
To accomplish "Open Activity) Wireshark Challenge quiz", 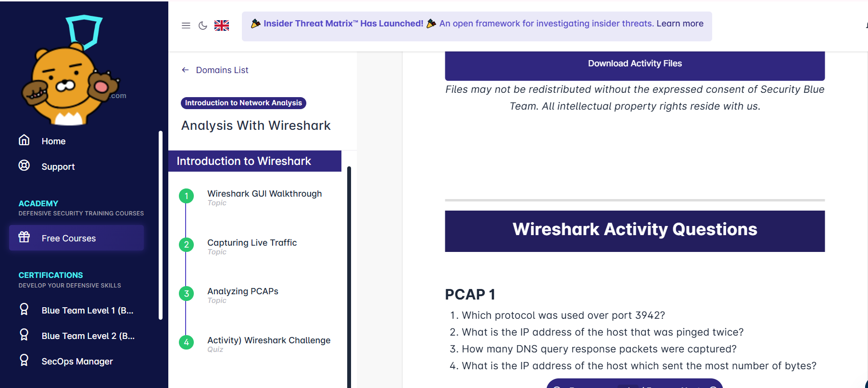I will pos(269,340).
